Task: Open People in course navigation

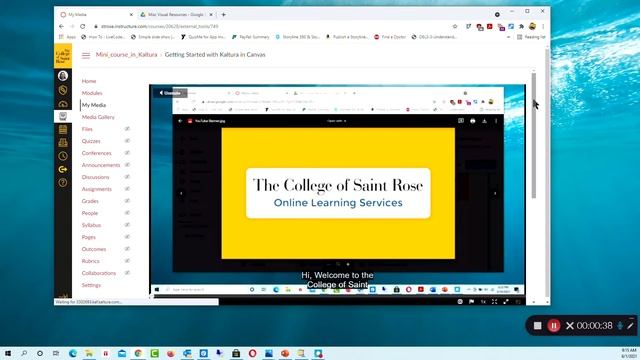Action: pos(90,213)
